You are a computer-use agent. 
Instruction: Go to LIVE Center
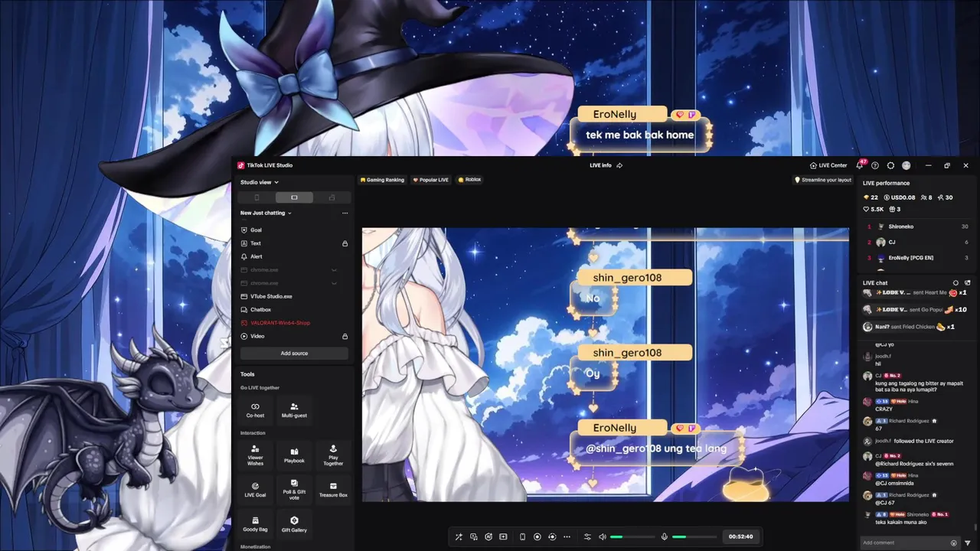pos(828,165)
